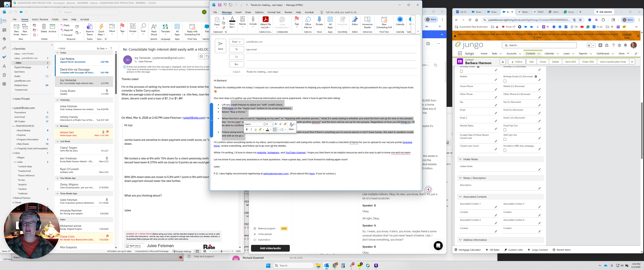Expand the Julee Private folder group
The height and width of the screenshot is (270, 644).
(x=13, y=99)
